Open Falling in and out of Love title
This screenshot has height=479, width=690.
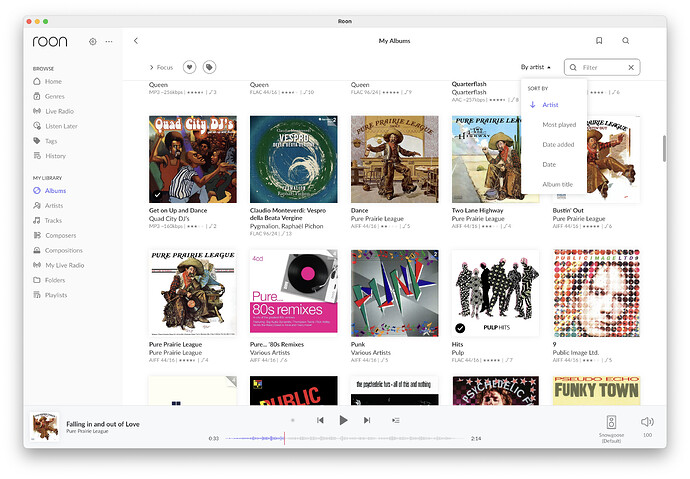click(x=103, y=424)
